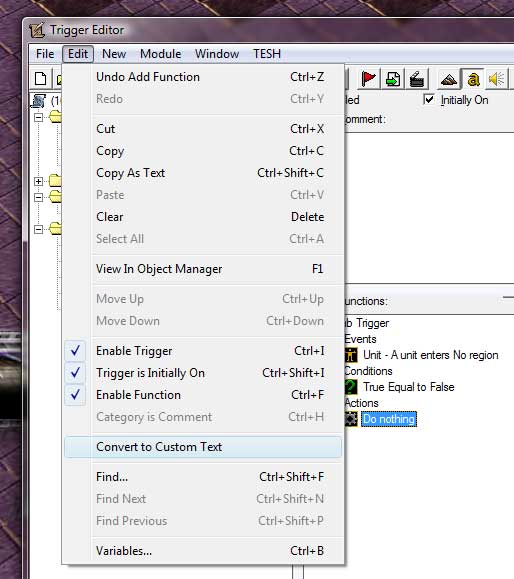
Task: Click the New Condition toolbar icon
Action: pyautogui.click(x=393, y=79)
